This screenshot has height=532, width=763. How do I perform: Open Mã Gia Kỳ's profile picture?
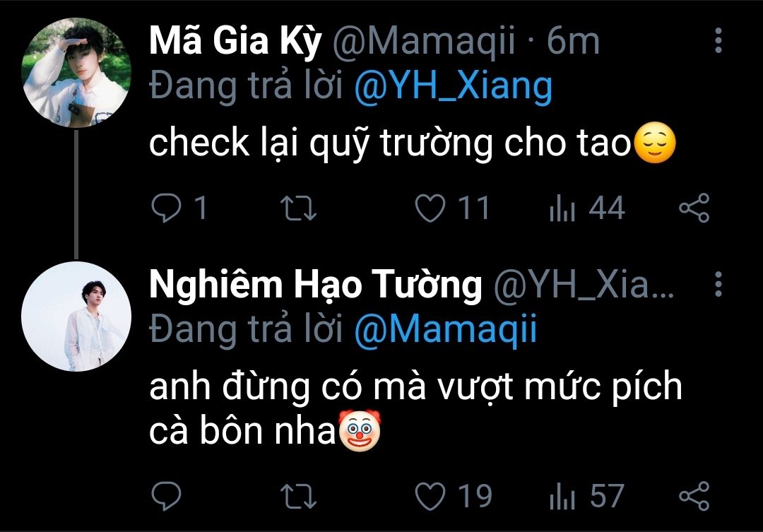point(76,73)
